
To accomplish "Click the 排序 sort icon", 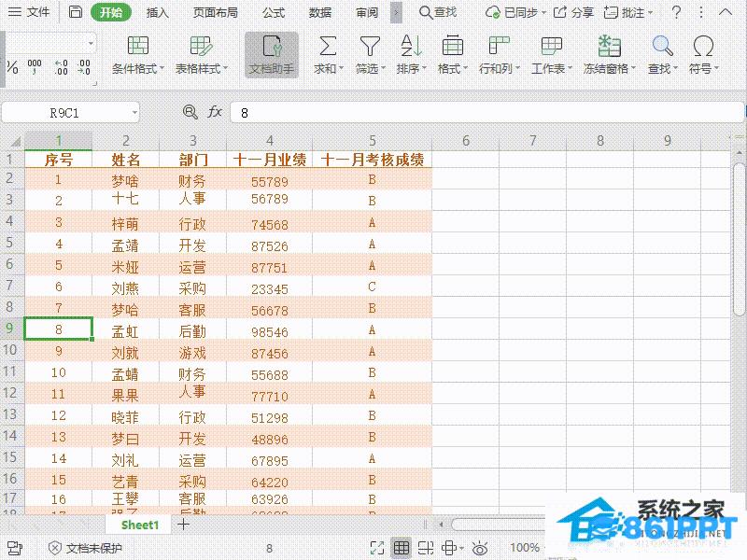I will click(x=411, y=46).
